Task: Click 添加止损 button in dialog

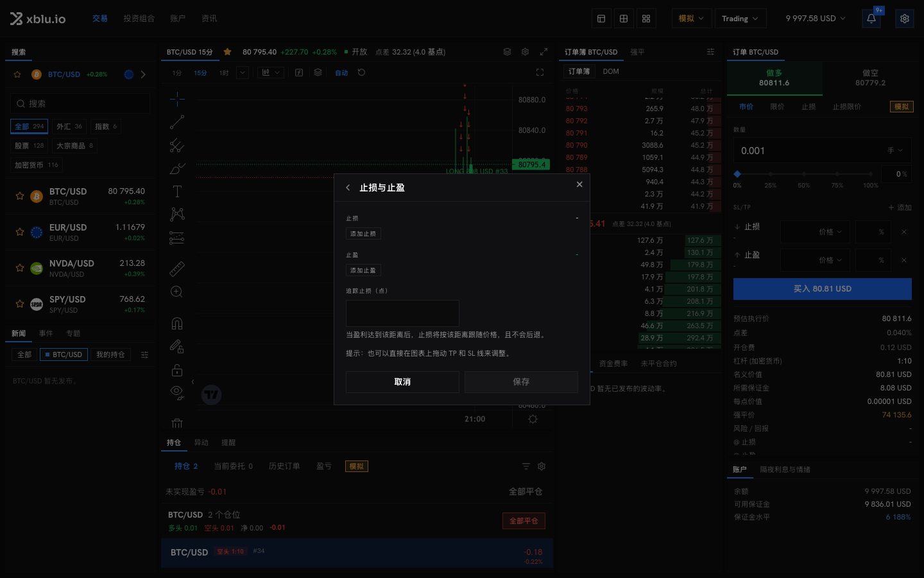Action: coord(363,234)
